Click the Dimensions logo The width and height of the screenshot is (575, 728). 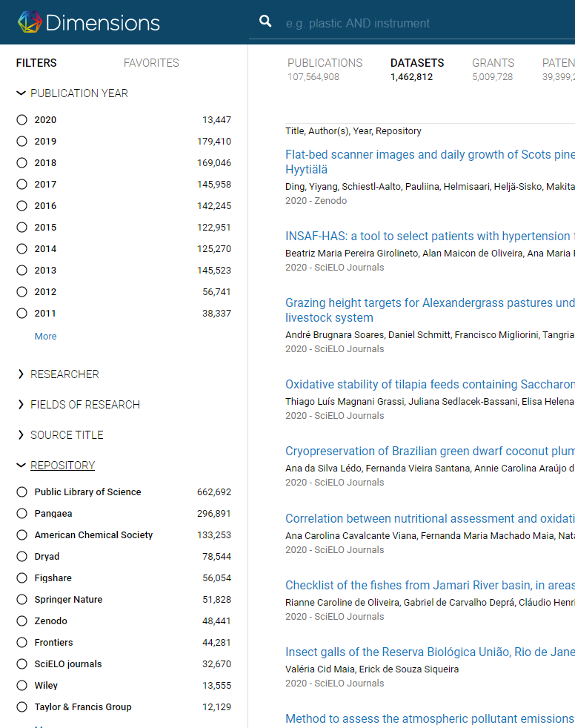pos(89,22)
